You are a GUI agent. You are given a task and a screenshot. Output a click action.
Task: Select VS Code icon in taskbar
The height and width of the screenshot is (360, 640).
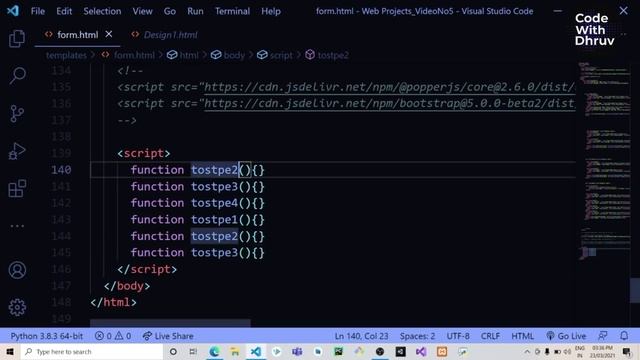(256, 351)
